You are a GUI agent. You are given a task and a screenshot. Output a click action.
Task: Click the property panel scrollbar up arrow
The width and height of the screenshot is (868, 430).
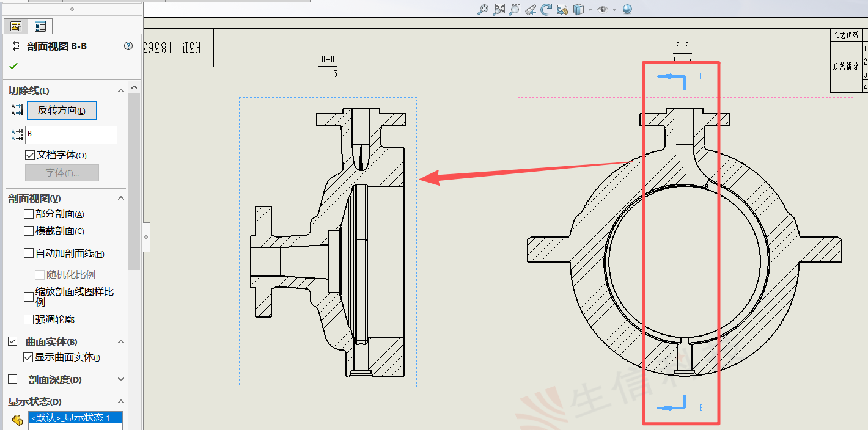pyautogui.click(x=134, y=87)
